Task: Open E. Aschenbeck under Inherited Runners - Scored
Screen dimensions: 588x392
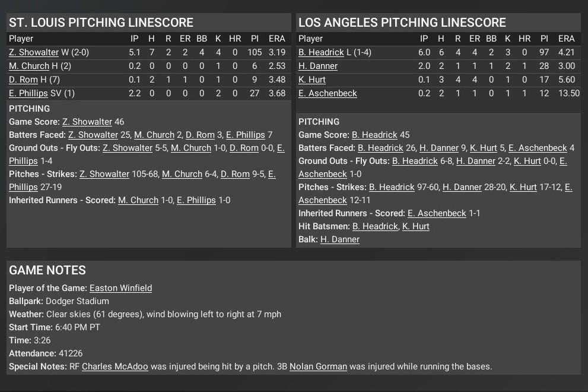Action: (437, 213)
